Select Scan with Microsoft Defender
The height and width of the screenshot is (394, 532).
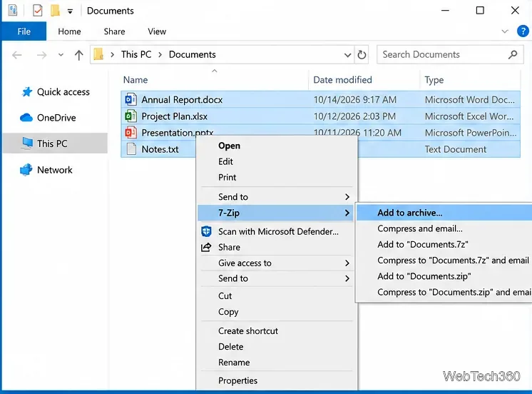(277, 232)
